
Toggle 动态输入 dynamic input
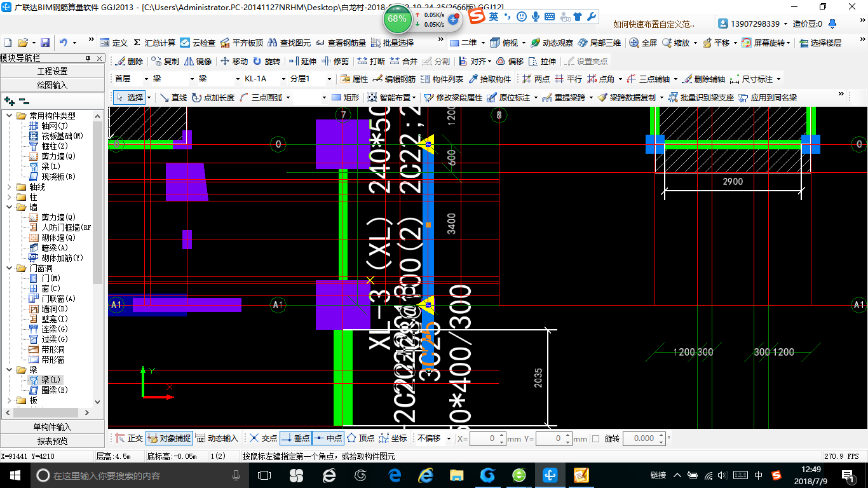[217, 438]
